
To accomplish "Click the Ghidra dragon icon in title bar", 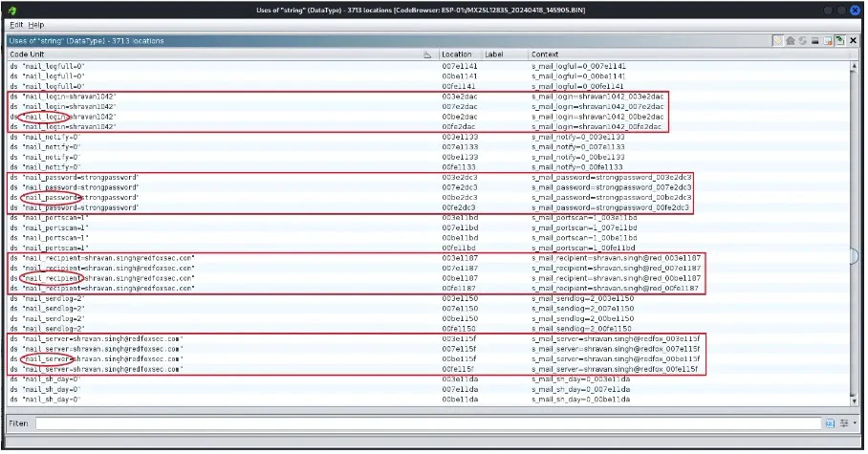I will coord(11,10).
